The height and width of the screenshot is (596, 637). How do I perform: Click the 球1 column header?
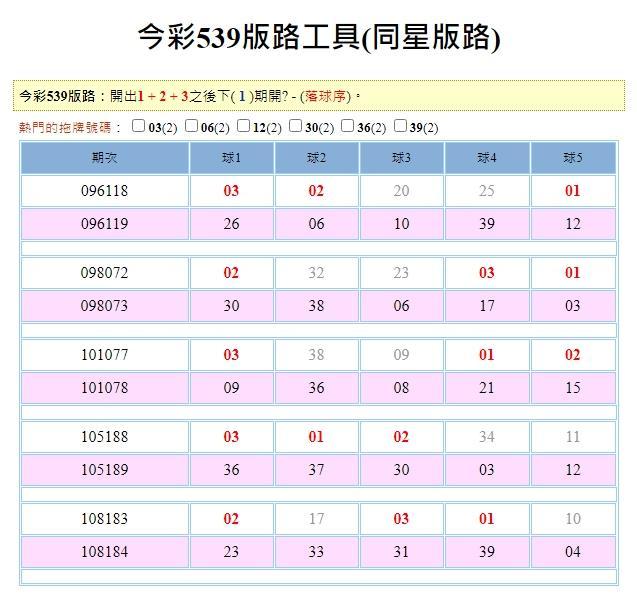(232, 158)
